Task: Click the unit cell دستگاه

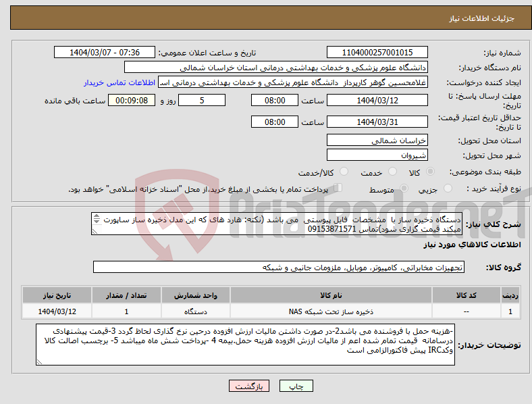Action: pyautogui.click(x=196, y=311)
